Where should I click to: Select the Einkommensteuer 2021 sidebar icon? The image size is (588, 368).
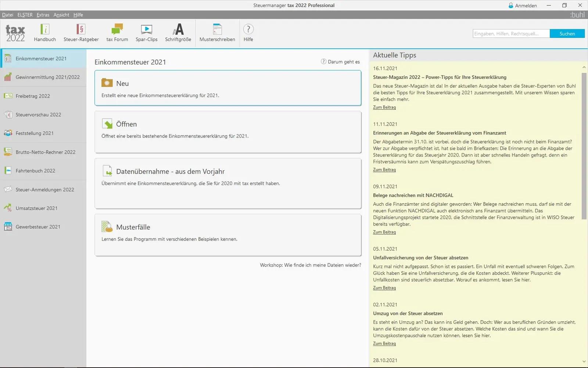(x=8, y=59)
